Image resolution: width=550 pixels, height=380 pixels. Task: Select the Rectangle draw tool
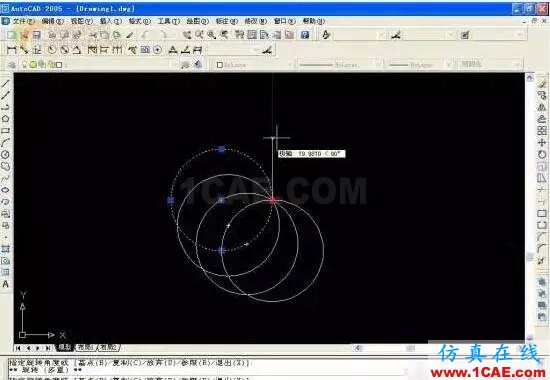5,131
